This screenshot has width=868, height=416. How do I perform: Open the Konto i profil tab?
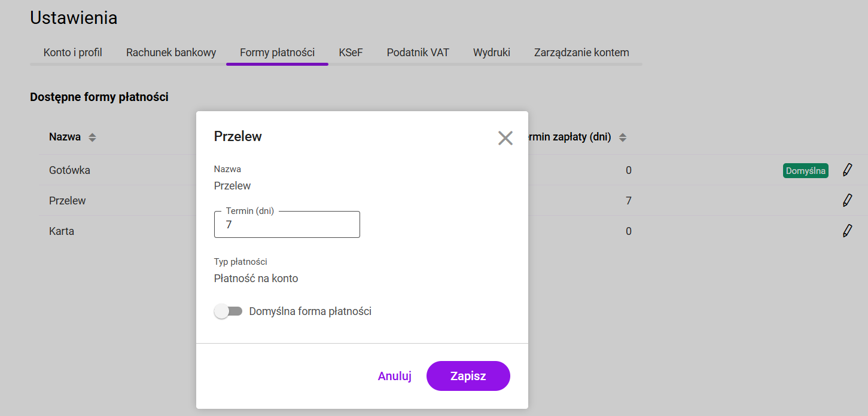coord(73,53)
